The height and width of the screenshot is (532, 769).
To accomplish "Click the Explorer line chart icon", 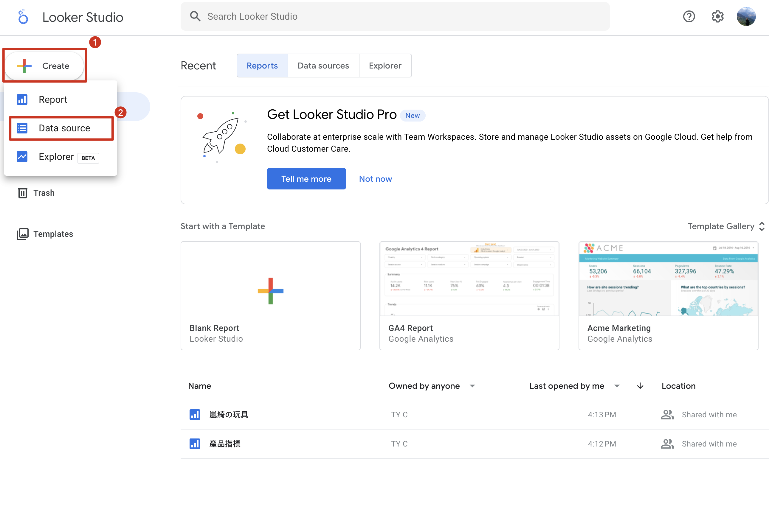I will tap(22, 157).
